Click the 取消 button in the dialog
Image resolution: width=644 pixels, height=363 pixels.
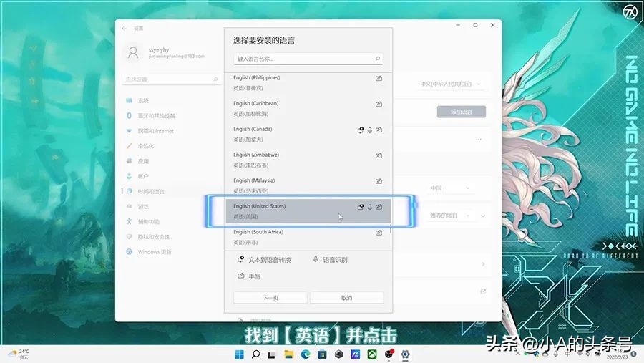point(346,298)
